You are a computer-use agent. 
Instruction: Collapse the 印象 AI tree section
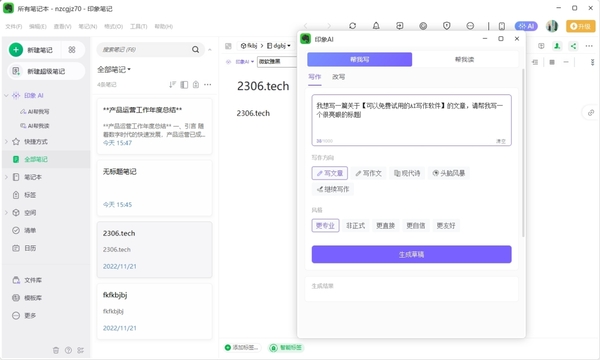[x=6, y=96]
